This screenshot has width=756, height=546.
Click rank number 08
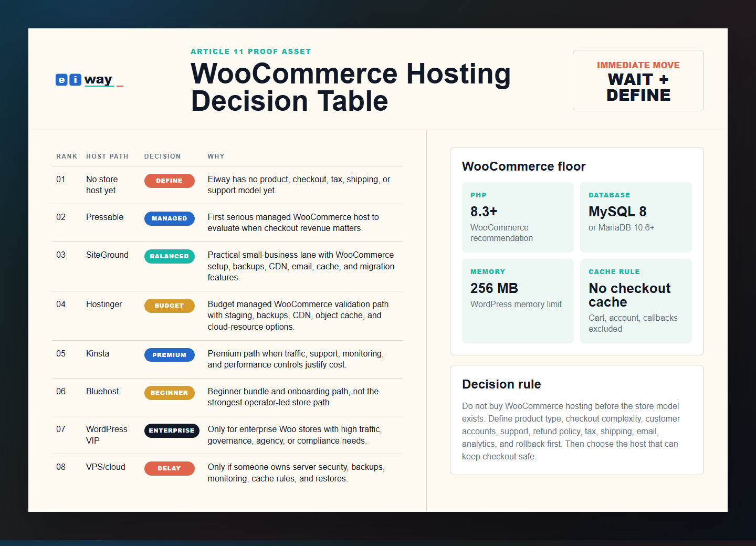pos(61,467)
